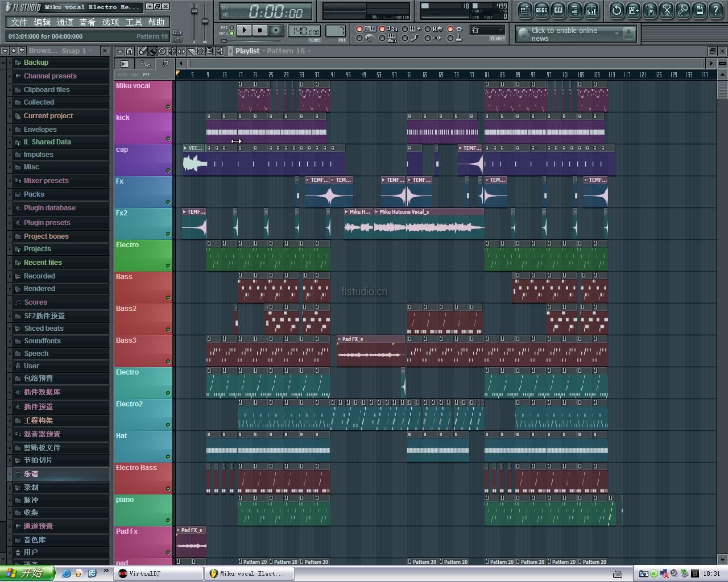
Task: Click the tempo 140.000 display
Action: 304,31
